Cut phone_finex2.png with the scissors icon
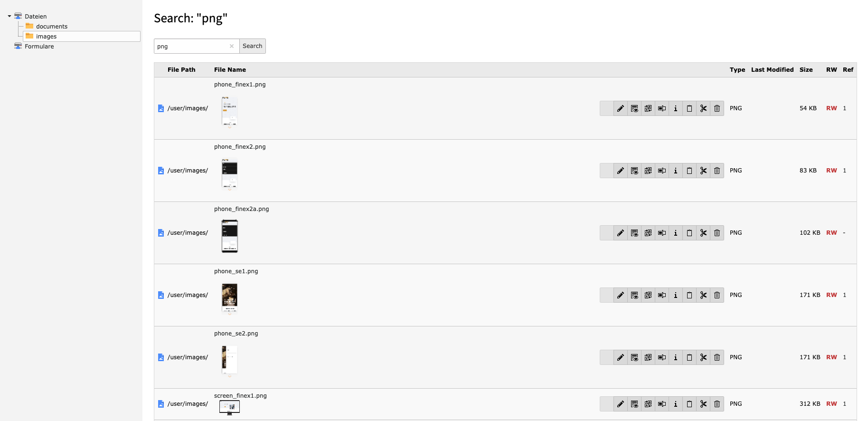868x421 pixels. [x=703, y=171]
